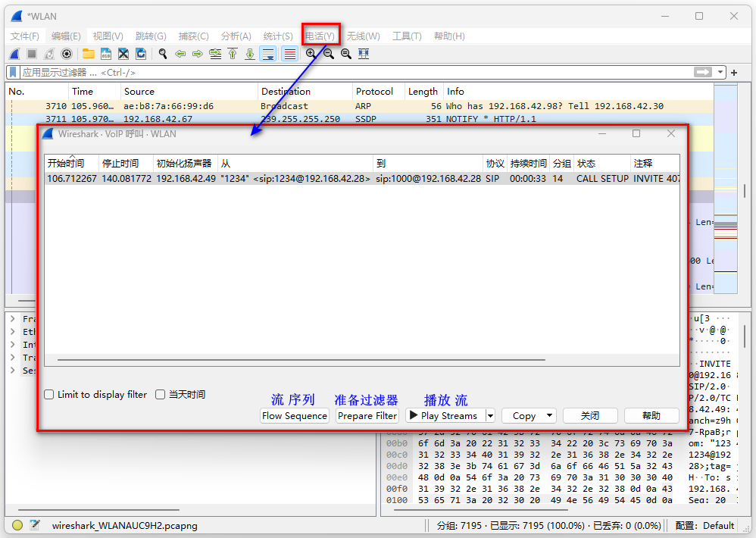Open the 编辑(E) menu
The height and width of the screenshot is (538, 756).
pos(66,36)
